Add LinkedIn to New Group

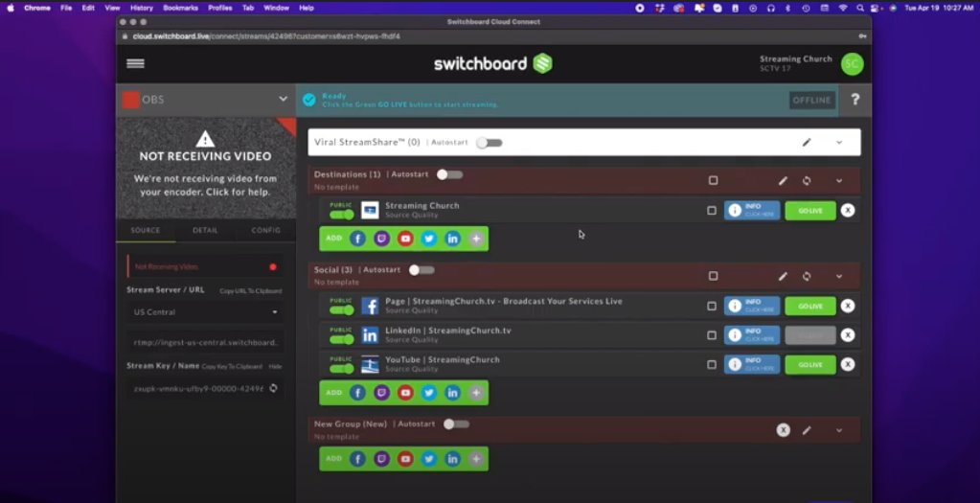tap(452, 459)
